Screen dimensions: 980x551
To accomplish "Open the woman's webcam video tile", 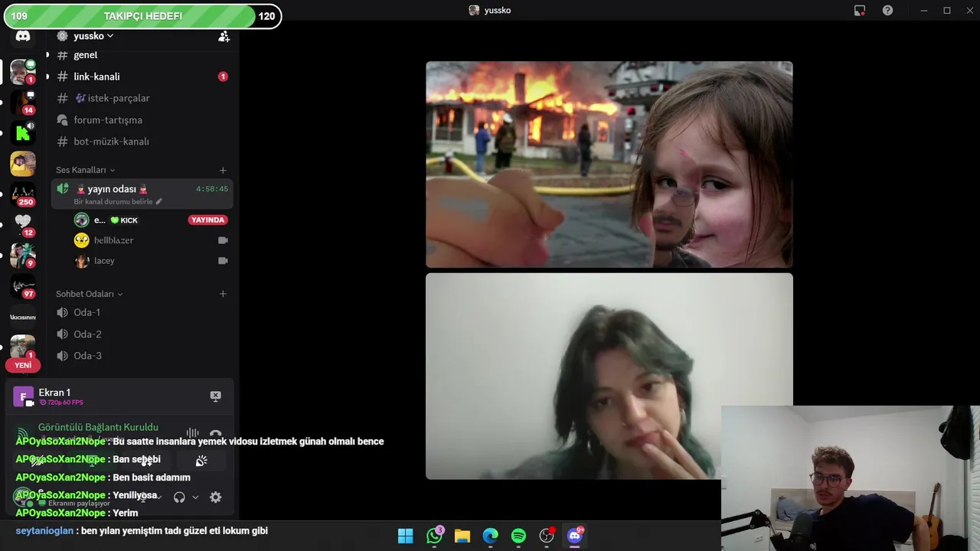I will click(x=609, y=376).
